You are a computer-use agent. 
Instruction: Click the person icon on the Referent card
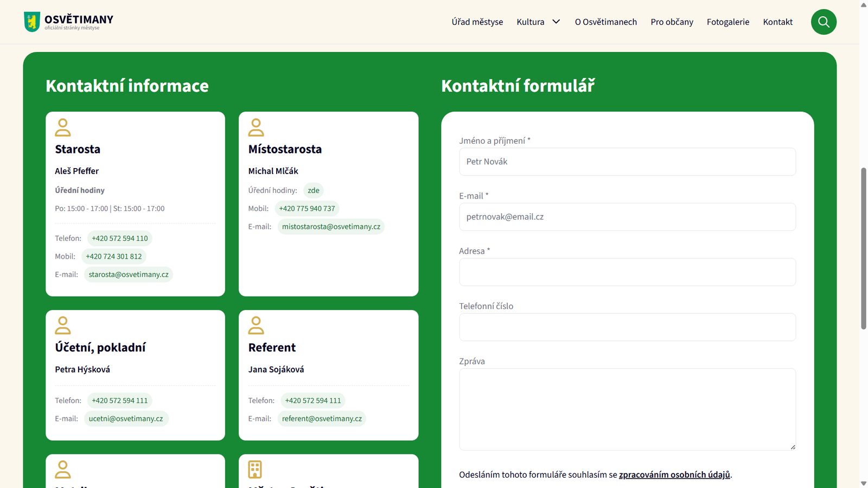tap(257, 325)
